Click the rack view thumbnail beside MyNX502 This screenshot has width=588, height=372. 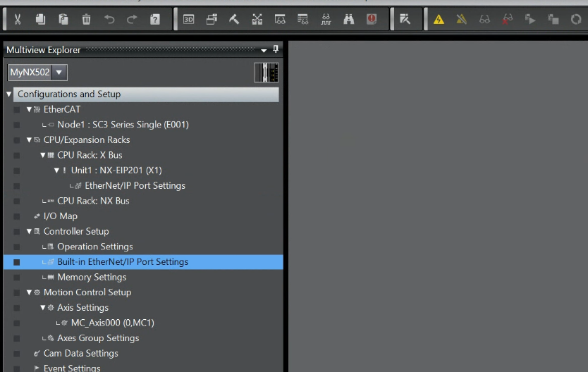tap(267, 73)
